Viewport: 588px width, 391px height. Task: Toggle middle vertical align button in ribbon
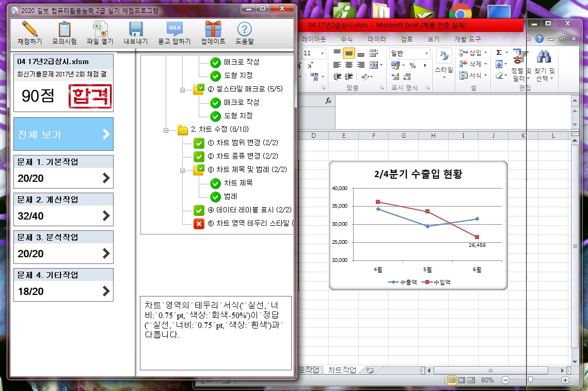click(348, 54)
